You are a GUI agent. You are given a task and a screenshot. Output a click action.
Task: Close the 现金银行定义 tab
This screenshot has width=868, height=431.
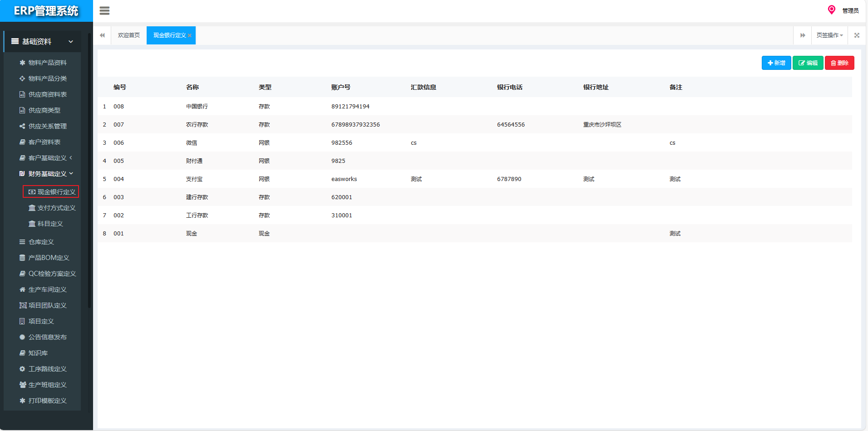coord(190,35)
